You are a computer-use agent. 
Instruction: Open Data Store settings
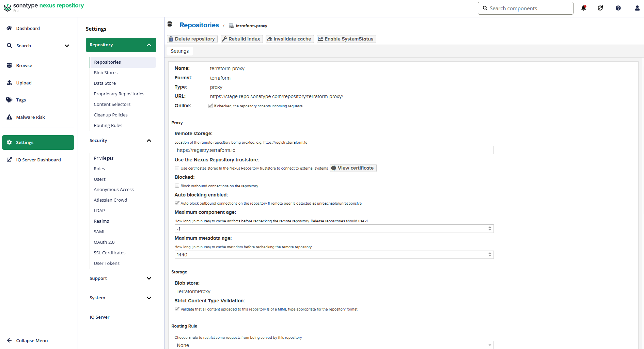click(105, 83)
